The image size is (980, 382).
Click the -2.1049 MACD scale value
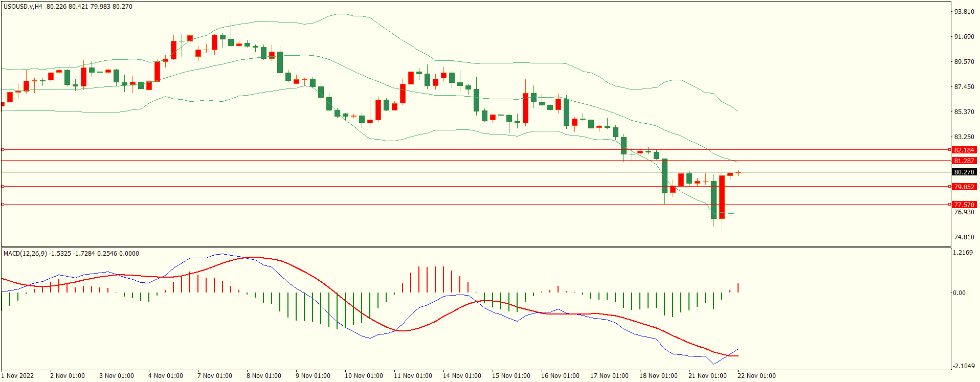pos(964,366)
